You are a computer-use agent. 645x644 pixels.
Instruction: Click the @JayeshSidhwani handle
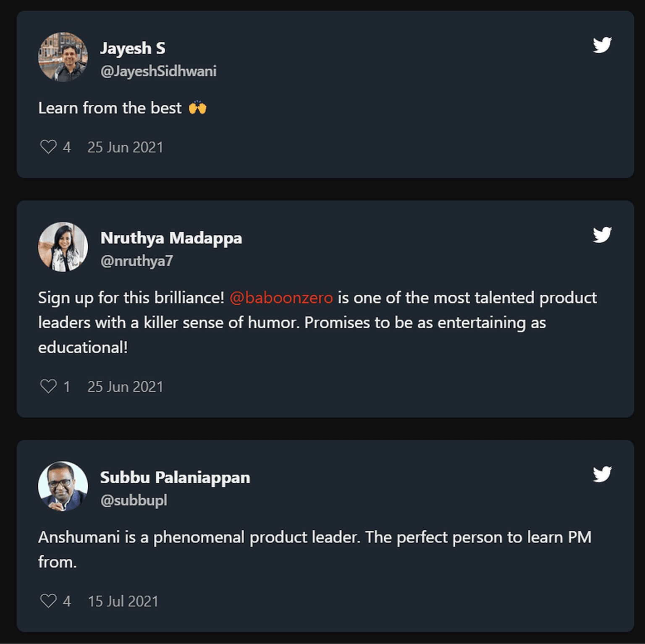pyautogui.click(x=158, y=71)
